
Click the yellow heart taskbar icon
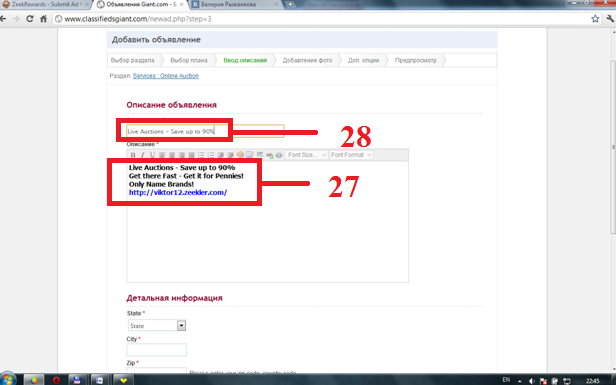pos(123,380)
